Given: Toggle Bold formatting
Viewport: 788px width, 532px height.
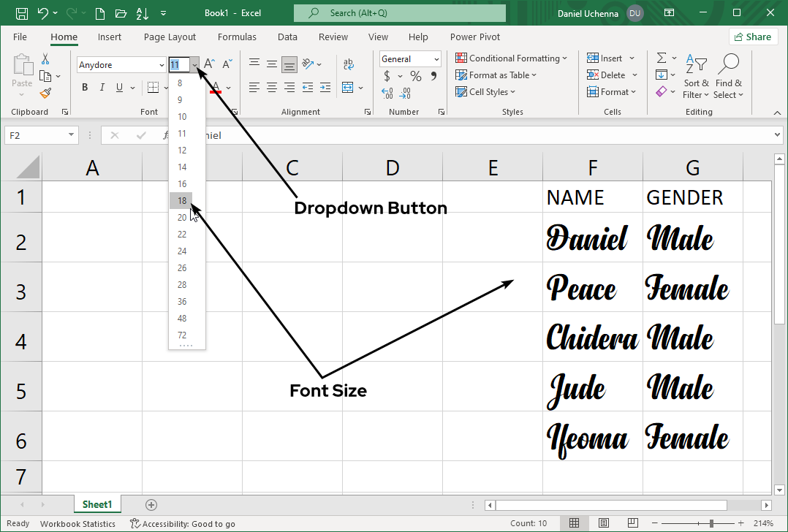Looking at the screenshot, I should click(84, 87).
